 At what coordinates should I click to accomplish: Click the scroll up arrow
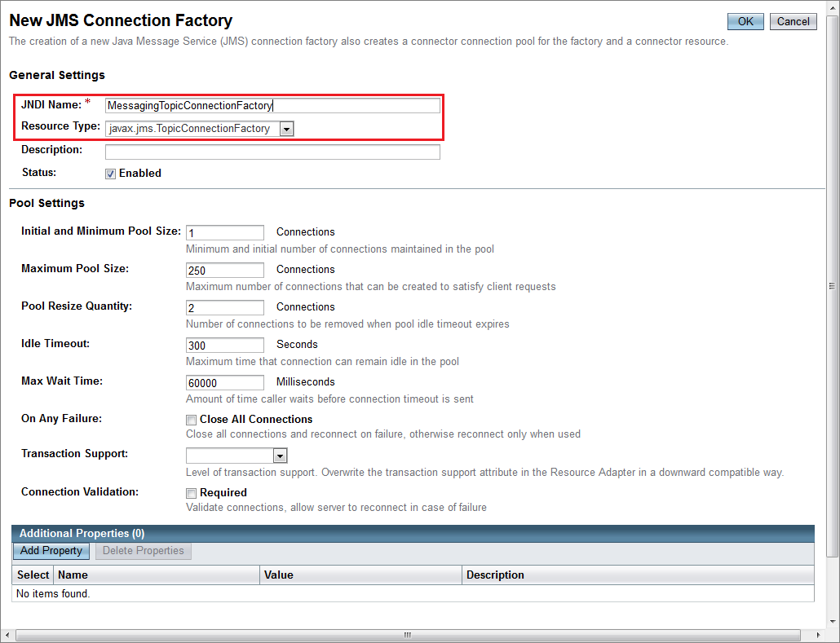tap(832, 7)
